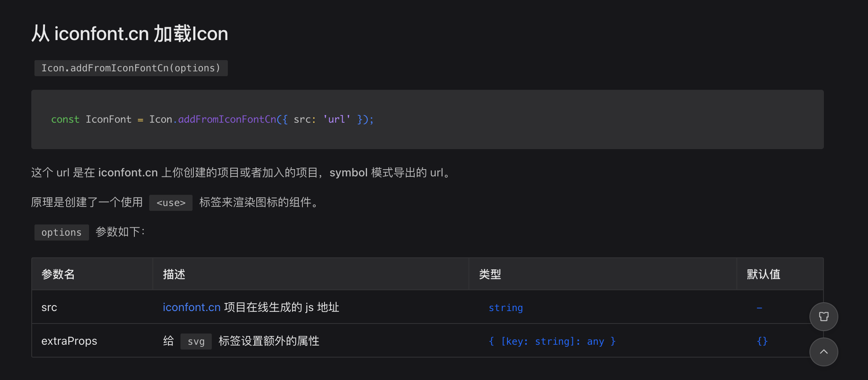Click the extraProps parameter name
The width and height of the screenshot is (868, 380).
tap(69, 341)
